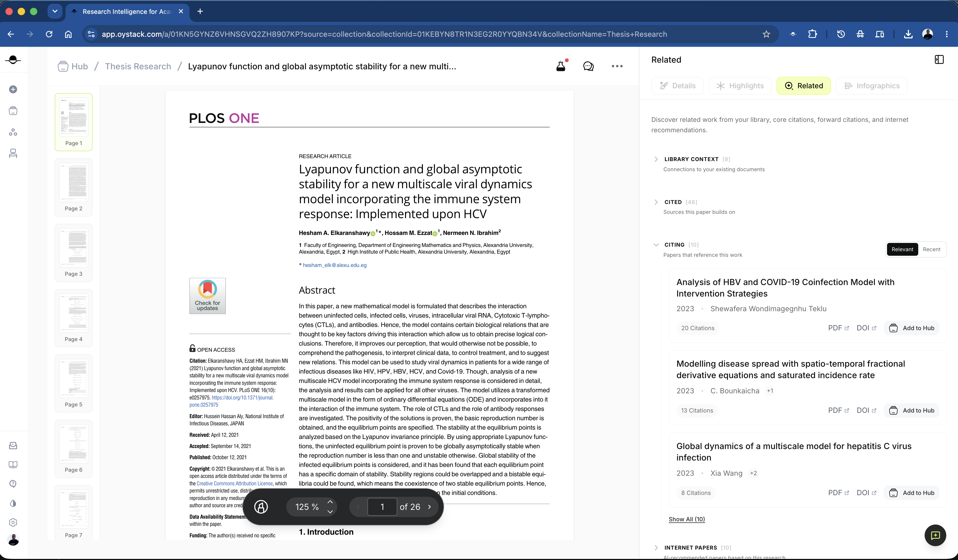Open the chat bubble icon in header
Screen dimensions: 958x560
tap(588, 66)
